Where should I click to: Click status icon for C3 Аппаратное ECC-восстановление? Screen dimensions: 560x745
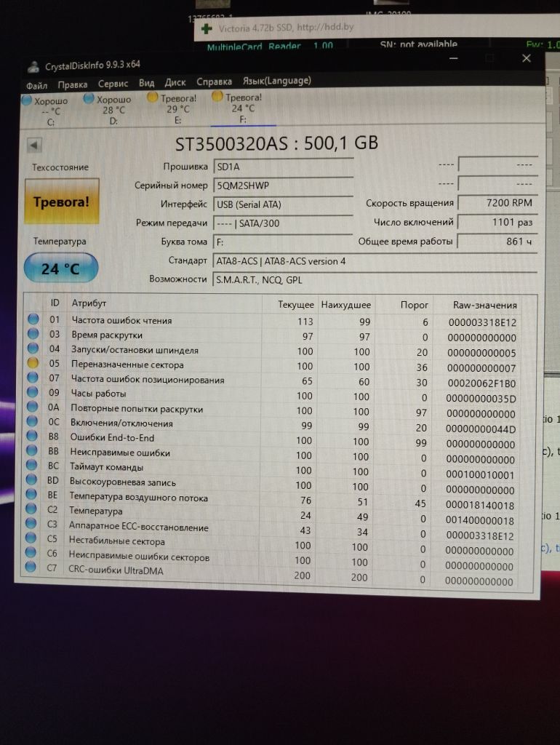[x=31, y=523]
